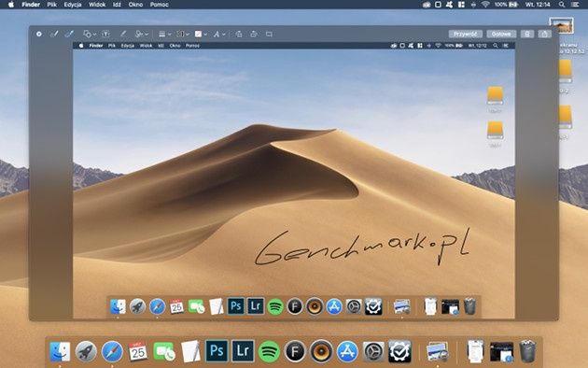Choose the Text box tool in markup toolbar
Image resolution: width=588 pixels, height=368 pixels.
(105, 35)
